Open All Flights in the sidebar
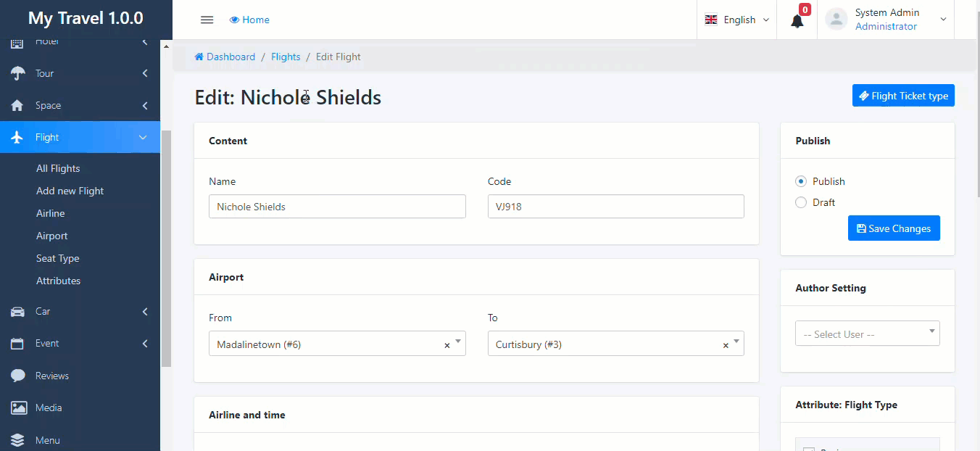 click(58, 168)
